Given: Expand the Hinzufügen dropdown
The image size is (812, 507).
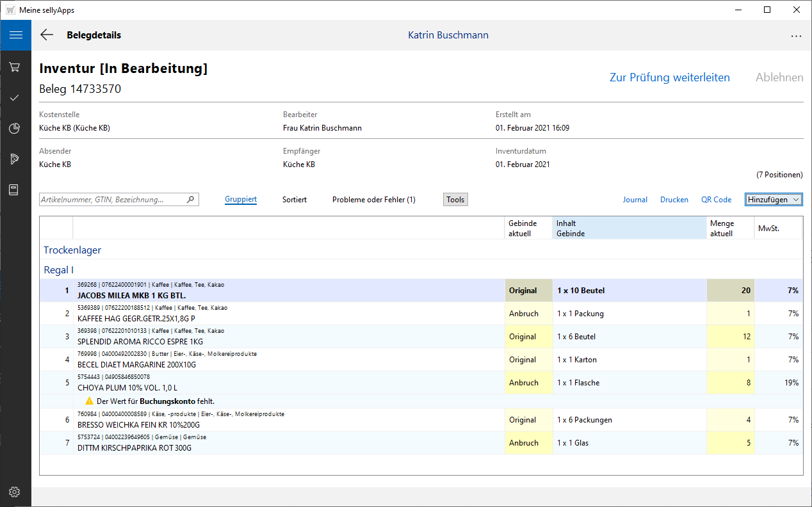Looking at the screenshot, I should (x=774, y=200).
